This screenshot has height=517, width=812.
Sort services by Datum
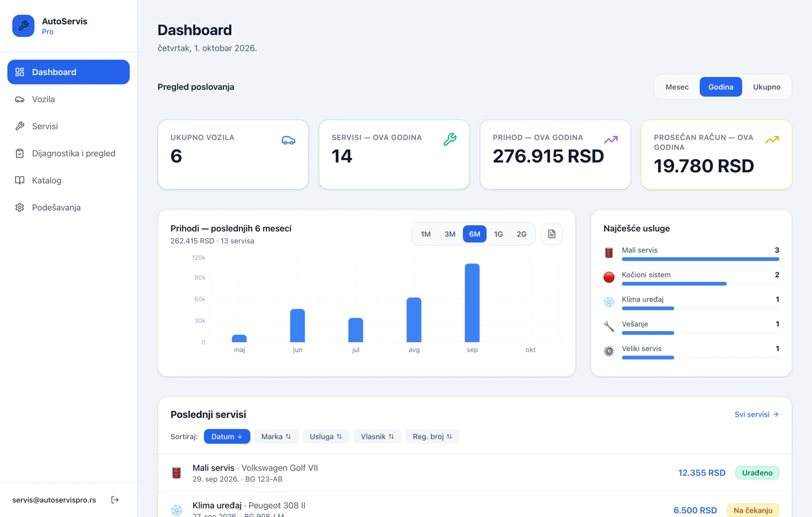pyautogui.click(x=227, y=437)
